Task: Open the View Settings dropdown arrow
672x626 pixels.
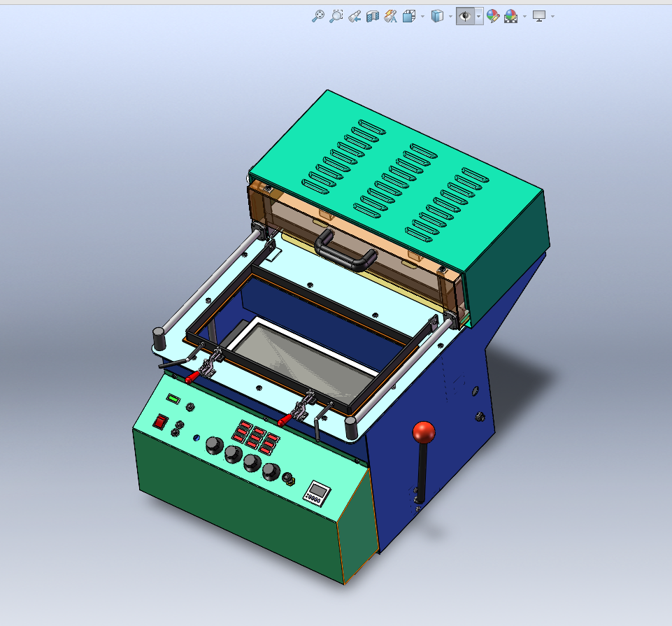Action: tap(553, 16)
